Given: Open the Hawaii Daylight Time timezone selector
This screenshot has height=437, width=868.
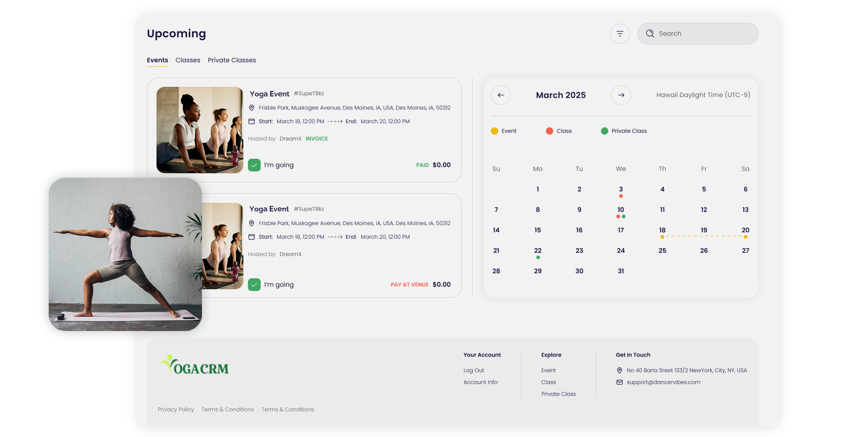Looking at the screenshot, I should [x=703, y=95].
